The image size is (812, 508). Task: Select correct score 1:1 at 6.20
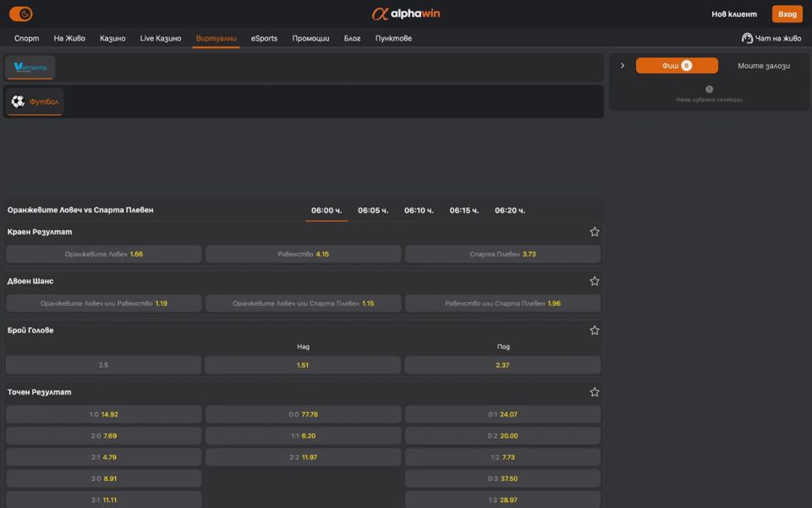303,435
